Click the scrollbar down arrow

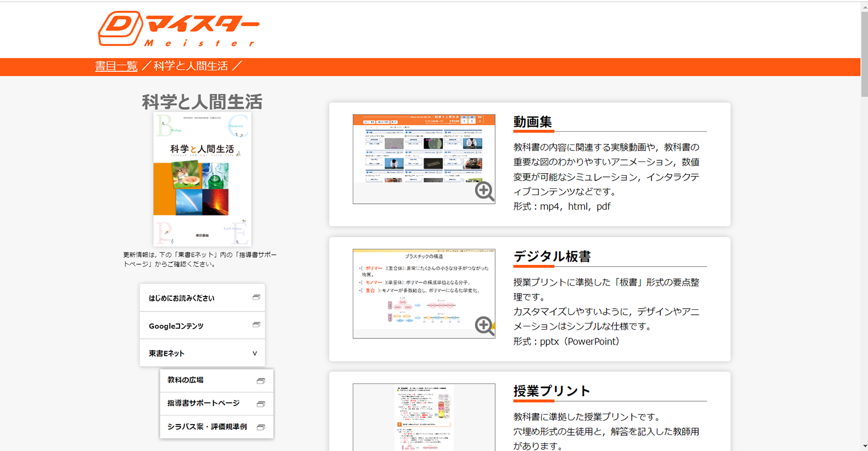[x=864, y=446]
